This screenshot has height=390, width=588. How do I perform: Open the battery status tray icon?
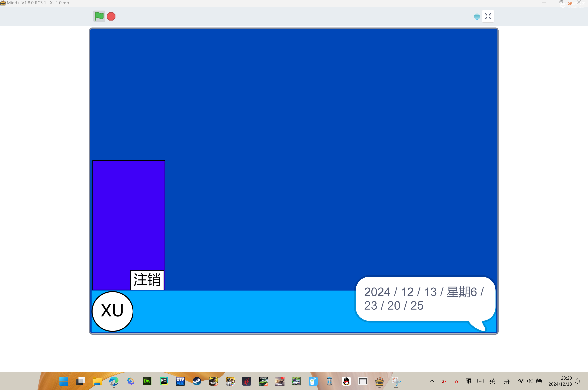click(x=539, y=381)
